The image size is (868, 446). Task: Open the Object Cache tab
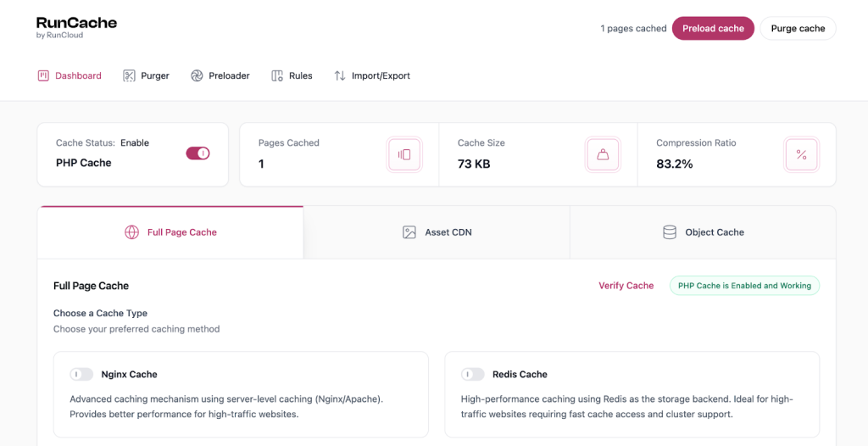click(x=703, y=232)
